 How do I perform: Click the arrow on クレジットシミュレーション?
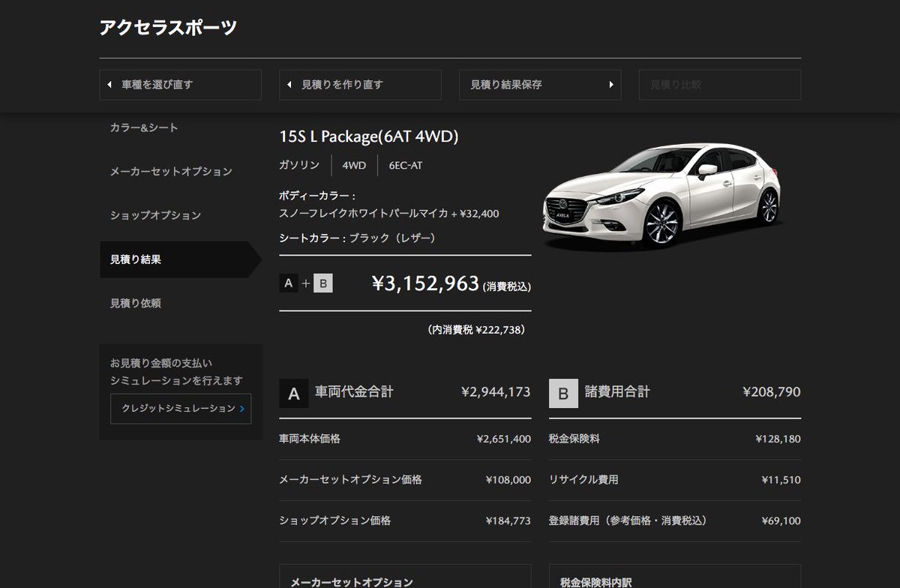[242, 409]
